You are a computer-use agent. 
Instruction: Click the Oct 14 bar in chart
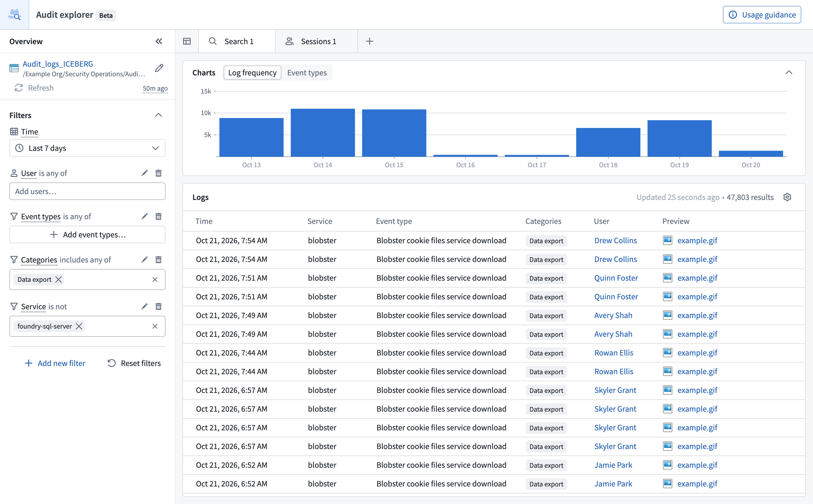click(323, 133)
